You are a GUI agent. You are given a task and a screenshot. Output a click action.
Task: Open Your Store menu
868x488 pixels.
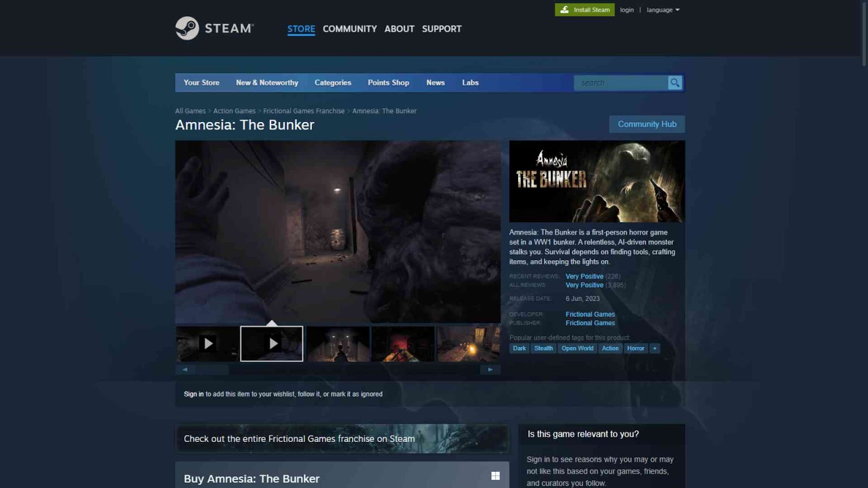(x=201, y=82)
